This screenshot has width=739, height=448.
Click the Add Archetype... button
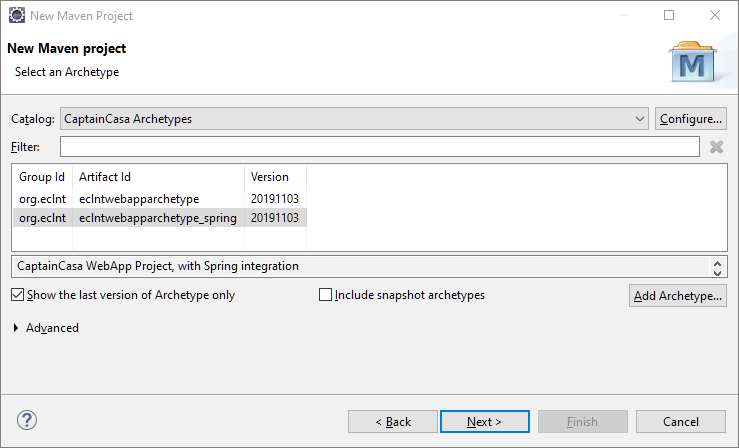(x=678, y=295)
